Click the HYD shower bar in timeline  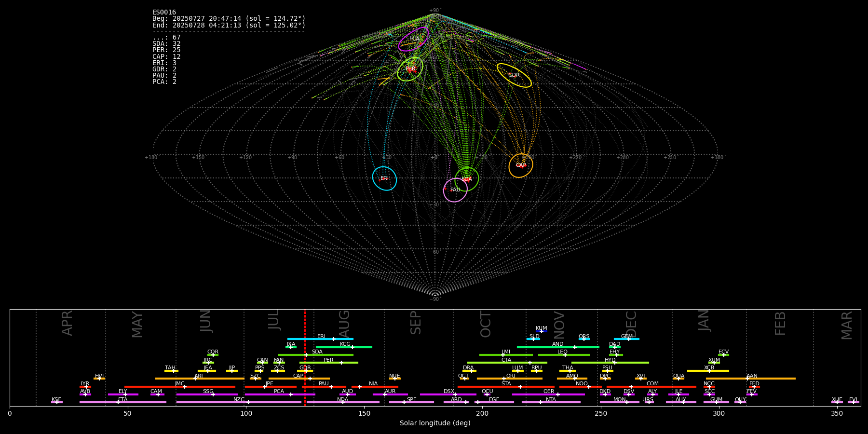(x=610, y=363)
